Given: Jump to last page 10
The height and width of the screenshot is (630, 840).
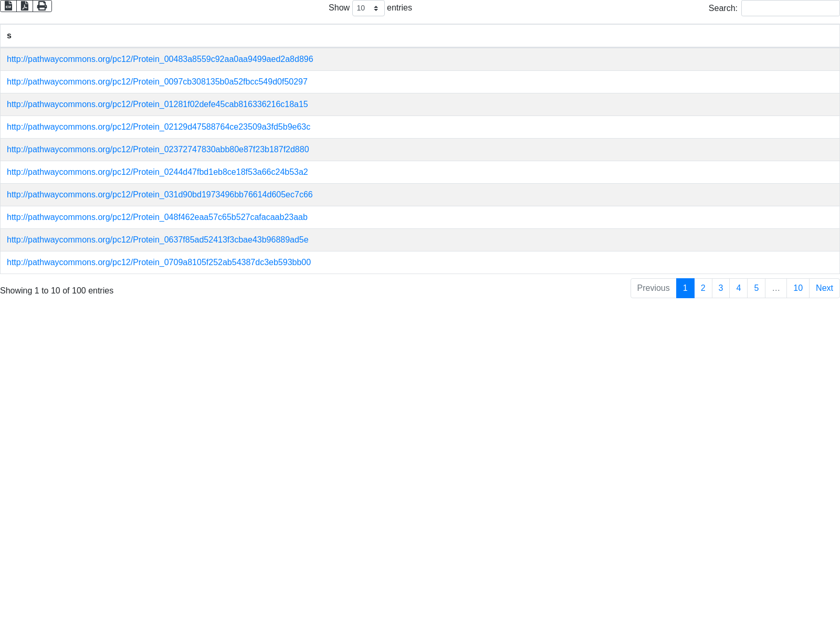Looking at the screenshot, I should (x=797, y=288).
